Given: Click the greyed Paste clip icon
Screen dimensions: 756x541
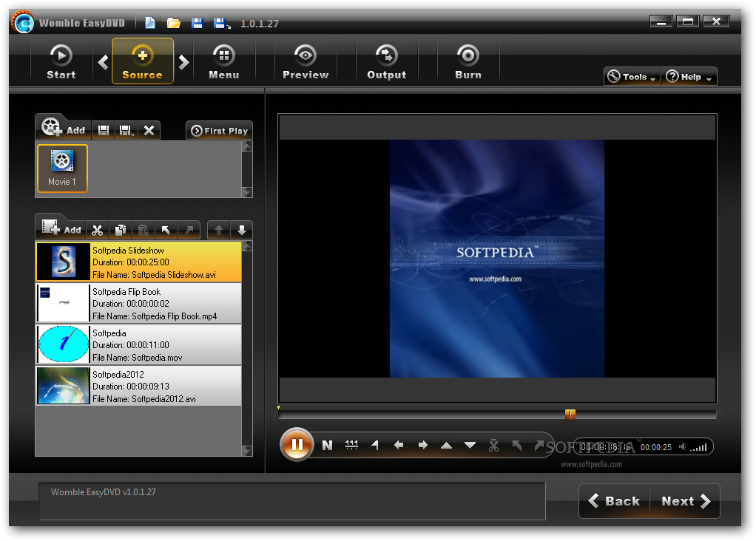Looking at the screenshot, I should point(144,231).
